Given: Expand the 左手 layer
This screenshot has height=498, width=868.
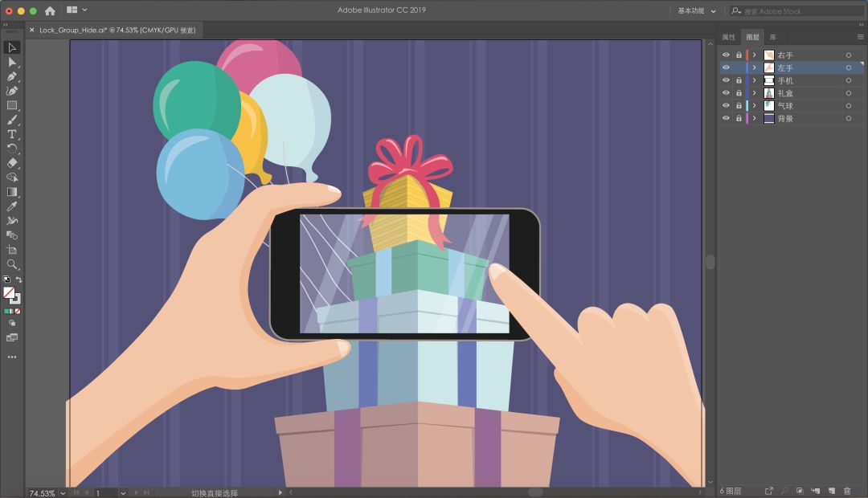Looking at the screenshot, I should click(754, 67).
